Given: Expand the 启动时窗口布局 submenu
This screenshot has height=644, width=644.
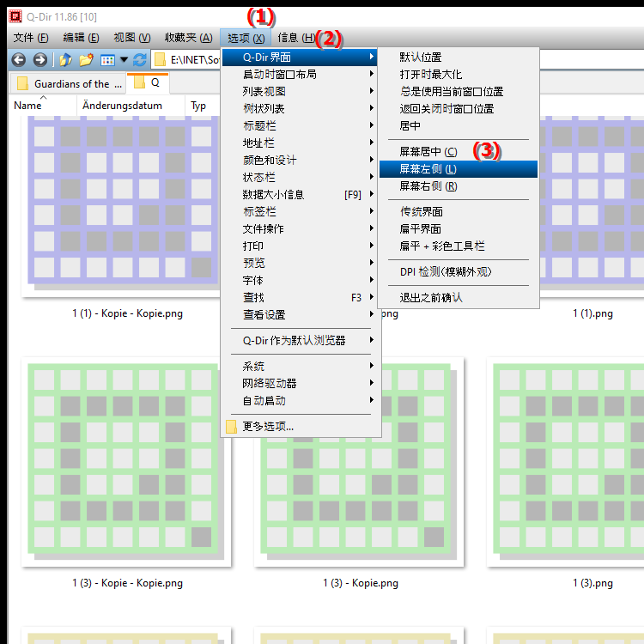Looking at the screenshot, I should point(300,75).
